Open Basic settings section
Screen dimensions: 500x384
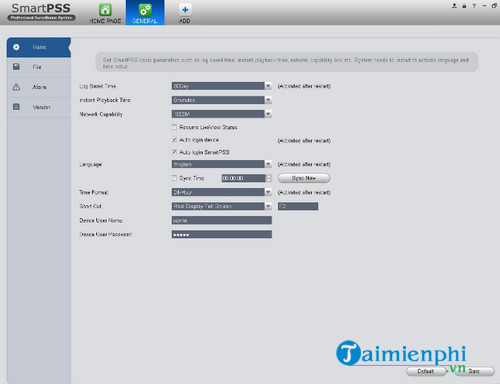pyautogui.click(x=39, y=47)
